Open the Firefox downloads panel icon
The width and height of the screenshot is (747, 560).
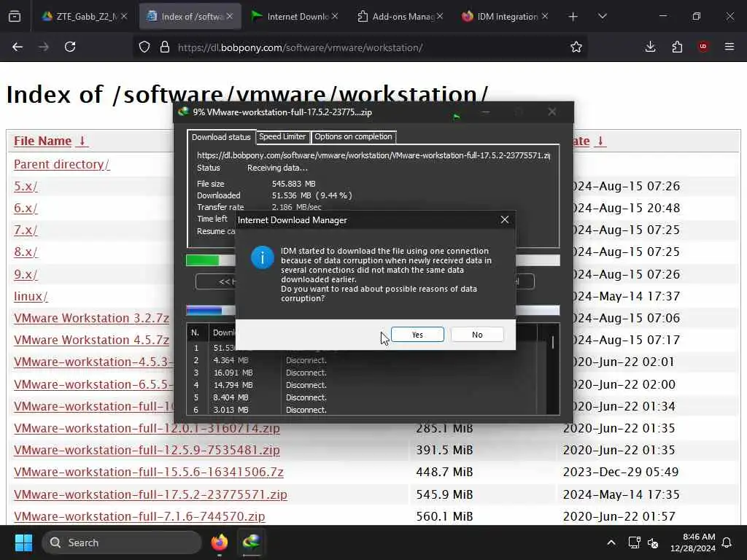click(650, 47)
